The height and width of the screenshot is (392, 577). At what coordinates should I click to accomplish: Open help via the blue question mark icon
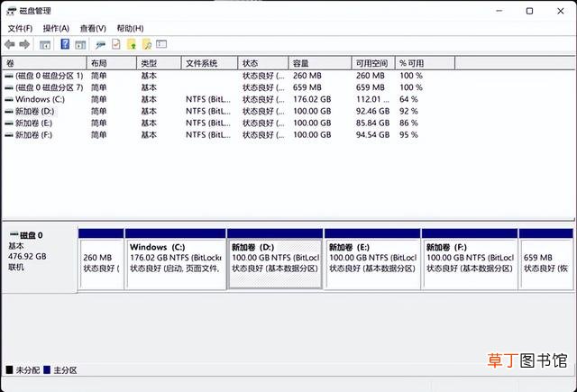[65, 44]
